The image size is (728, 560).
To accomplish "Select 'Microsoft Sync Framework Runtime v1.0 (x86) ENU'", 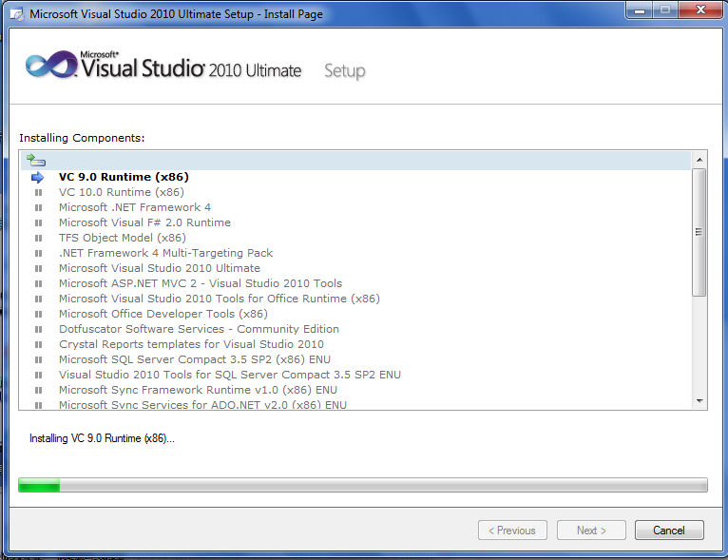I will 198,390.
